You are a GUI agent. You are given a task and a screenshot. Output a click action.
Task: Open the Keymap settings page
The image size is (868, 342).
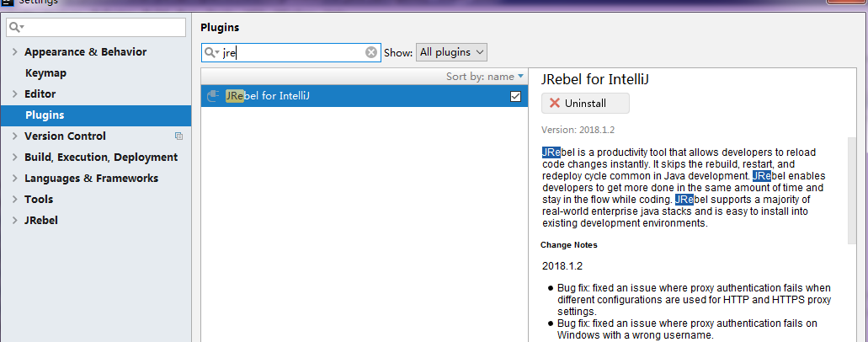(46, 73)
